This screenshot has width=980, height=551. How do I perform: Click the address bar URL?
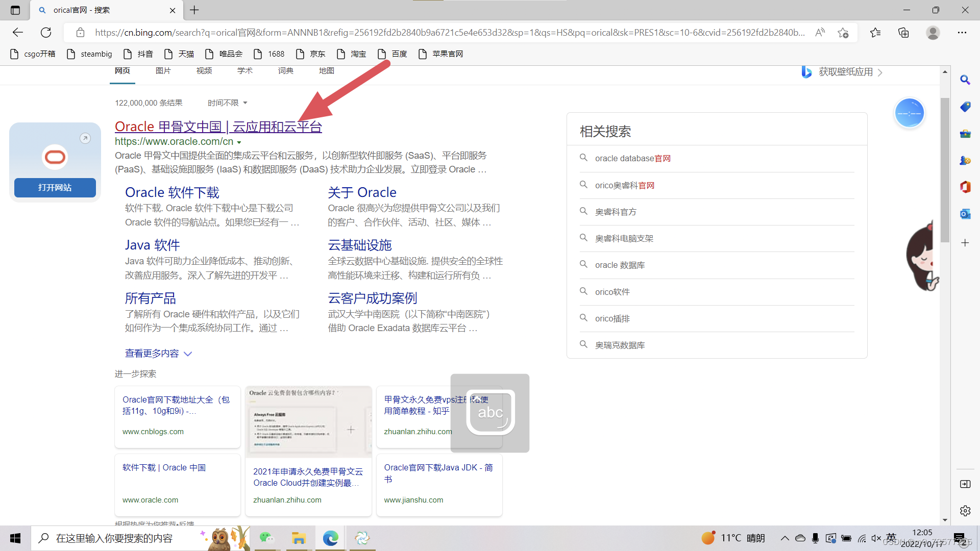pyautogui.click(x=449, y=33)
